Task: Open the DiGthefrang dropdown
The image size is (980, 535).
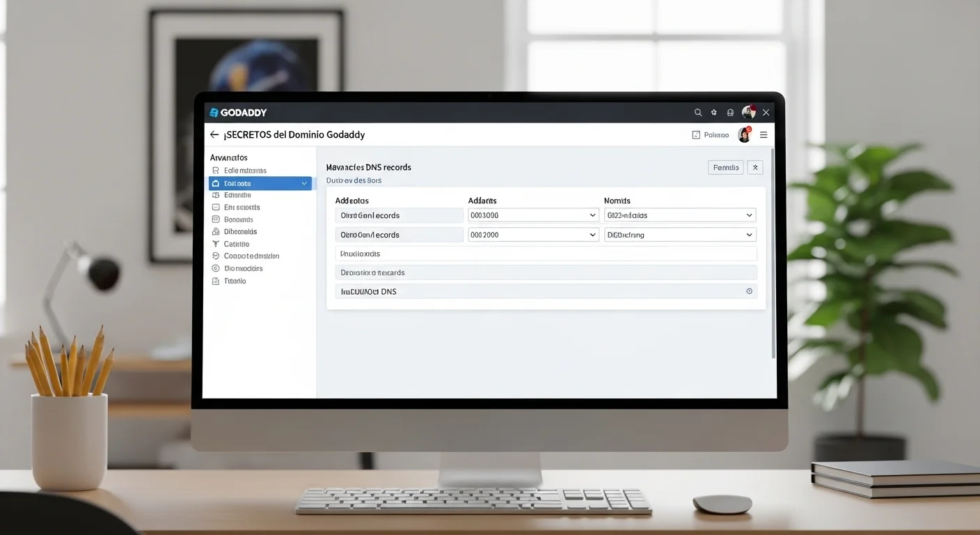Action: 680,235
